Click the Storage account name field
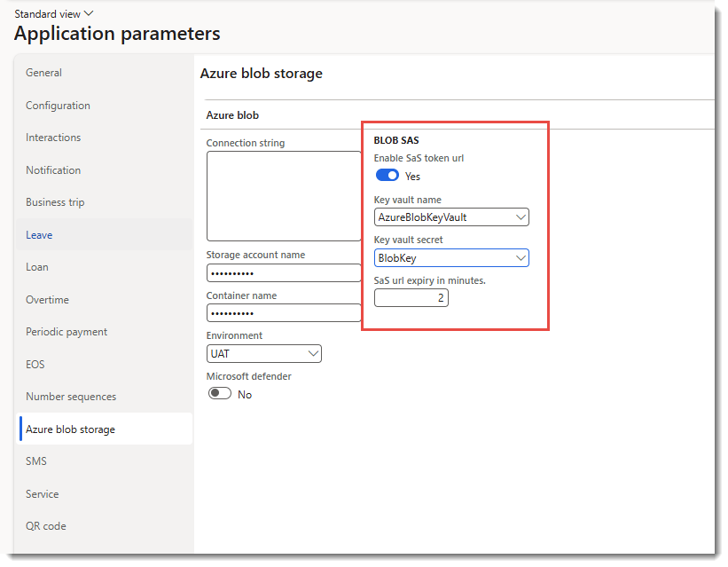 point(284,273)
